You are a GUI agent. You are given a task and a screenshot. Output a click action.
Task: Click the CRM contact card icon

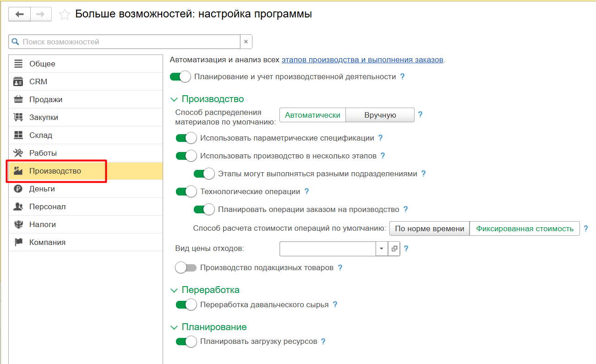18,81
